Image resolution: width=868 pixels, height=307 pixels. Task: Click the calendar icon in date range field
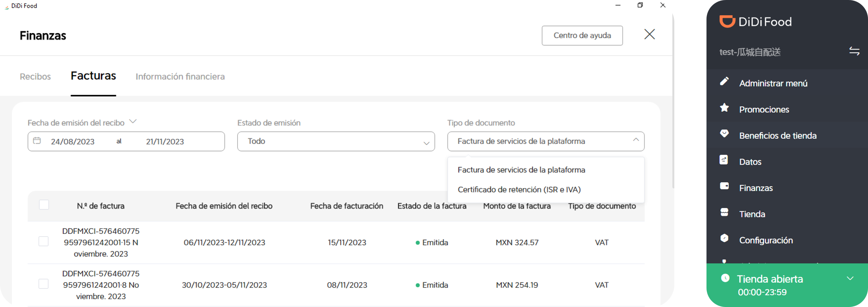(37, 141)
